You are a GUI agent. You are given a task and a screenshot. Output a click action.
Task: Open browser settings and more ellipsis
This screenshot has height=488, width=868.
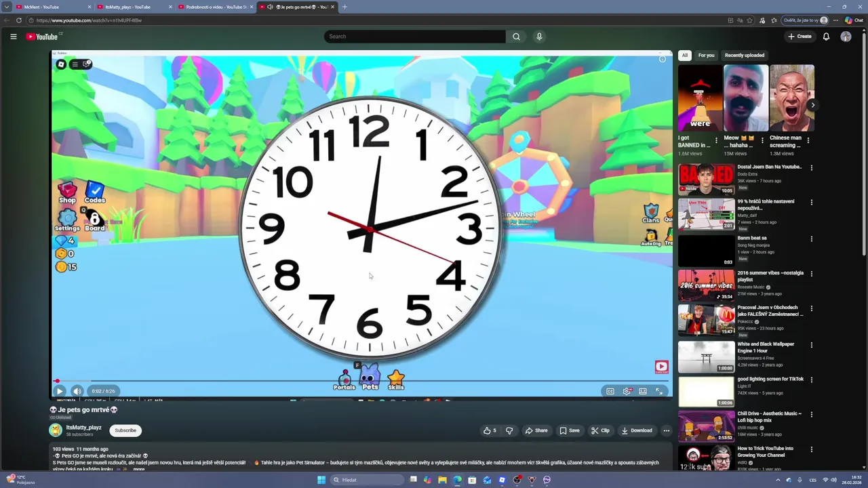835,20
